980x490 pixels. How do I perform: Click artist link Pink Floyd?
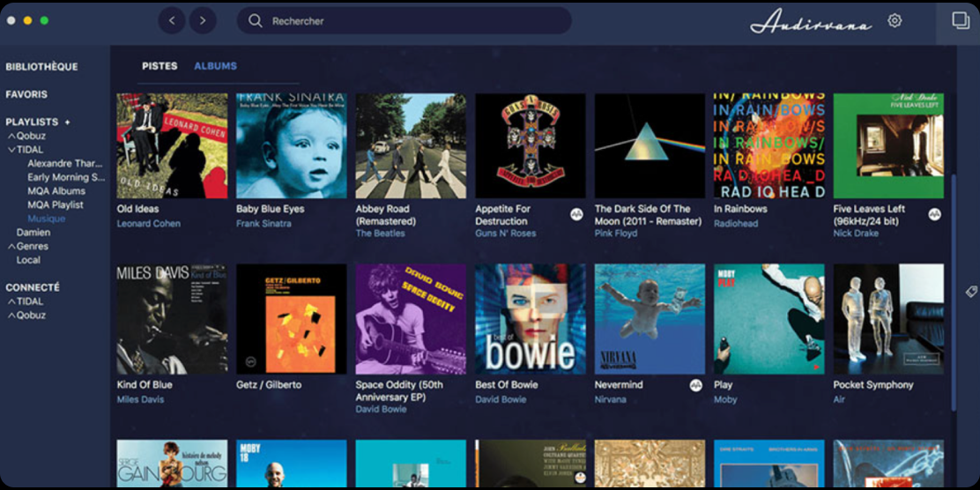(616, 234)
